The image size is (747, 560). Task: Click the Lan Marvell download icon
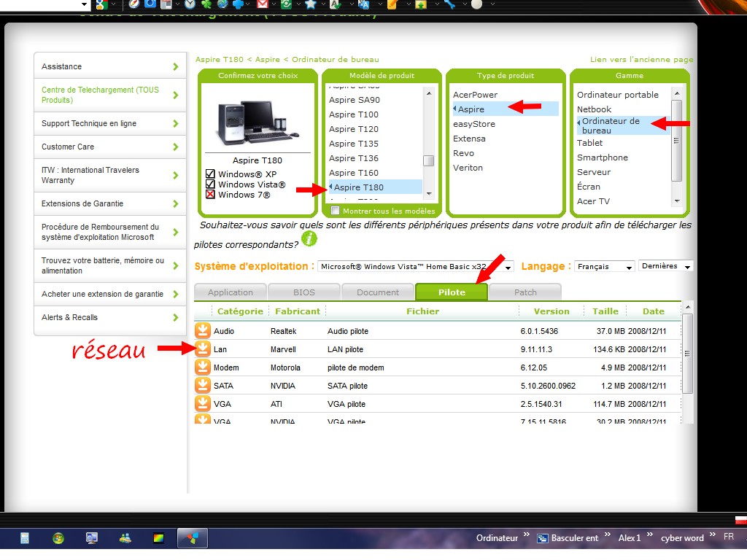coord(202,349)
